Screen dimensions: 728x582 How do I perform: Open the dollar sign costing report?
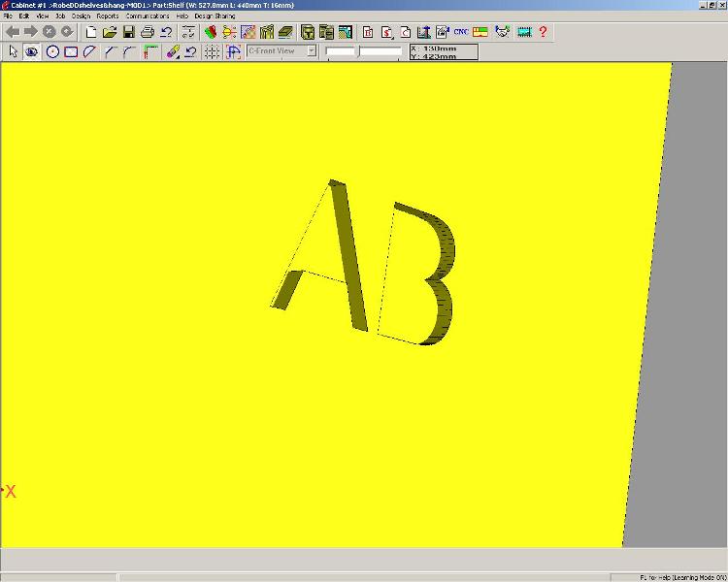click(x=386, y=32)
